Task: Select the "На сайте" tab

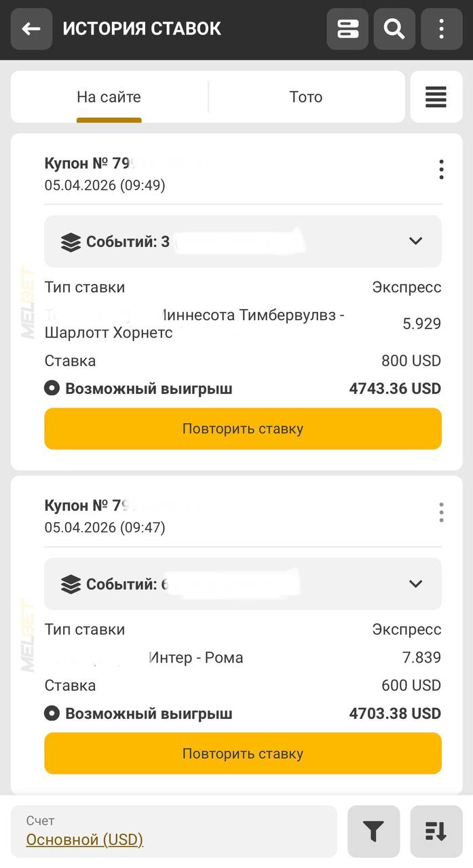Action: pyautogui.click(x=109, y=97)
